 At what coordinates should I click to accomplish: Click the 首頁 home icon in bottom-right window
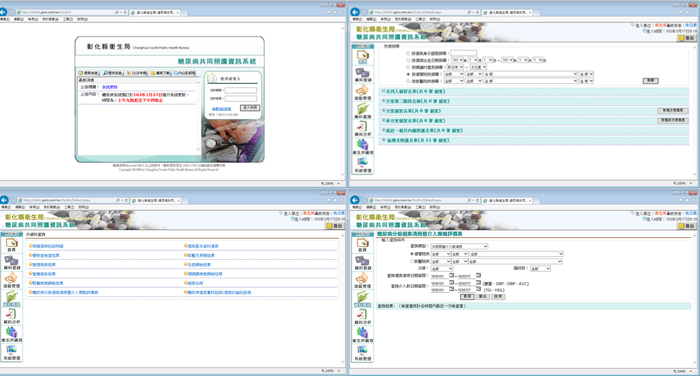362,245
